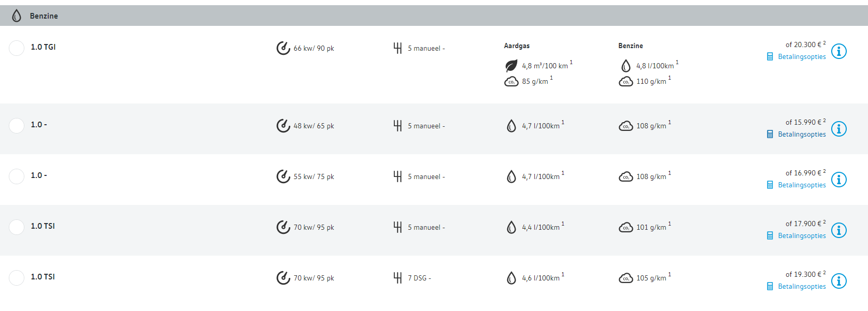The height and width of the screenshot is (311, 868).
Task: Show info for the 16.990 € model
Action: pos(839,180)
